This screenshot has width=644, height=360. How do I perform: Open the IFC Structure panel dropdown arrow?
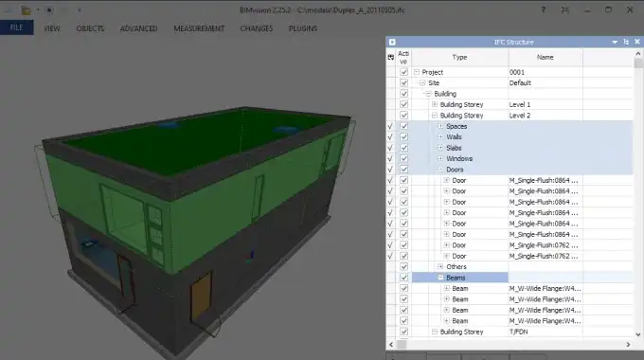[x=615, y=42]
